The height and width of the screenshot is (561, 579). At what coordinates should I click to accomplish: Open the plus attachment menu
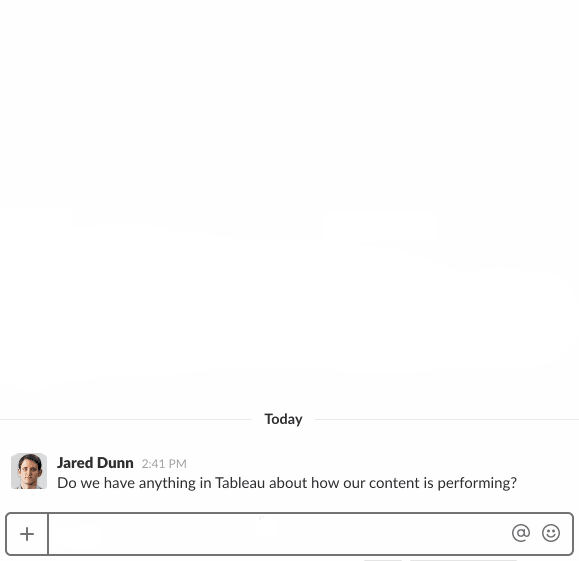(27, 534)
